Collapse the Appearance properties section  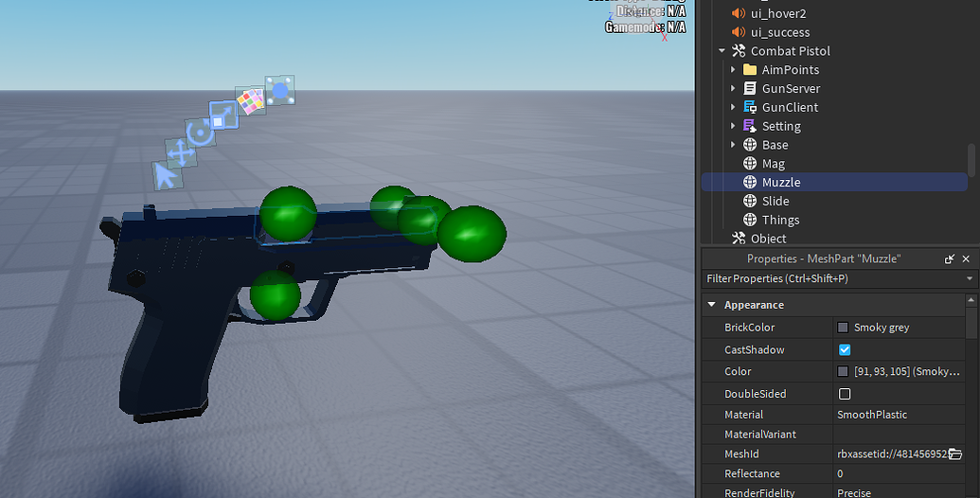711,304
